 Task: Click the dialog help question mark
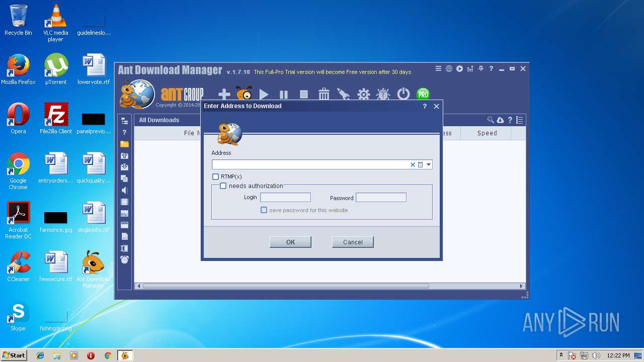425,106
